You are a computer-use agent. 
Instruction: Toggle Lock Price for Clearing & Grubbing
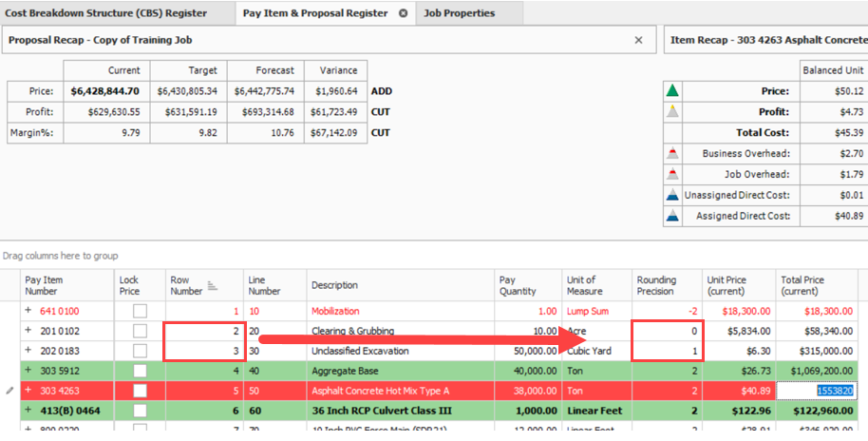[x=140, y=331]
